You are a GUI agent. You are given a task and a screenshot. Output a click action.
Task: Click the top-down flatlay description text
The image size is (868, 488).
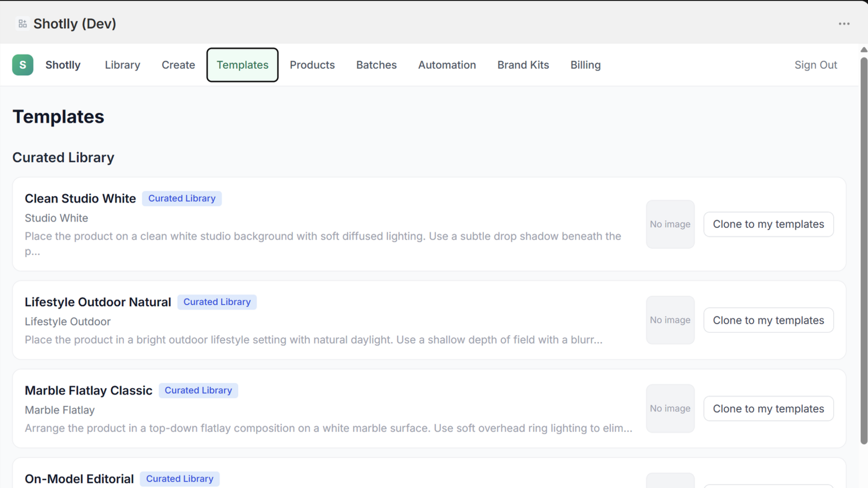pos(328,428)
